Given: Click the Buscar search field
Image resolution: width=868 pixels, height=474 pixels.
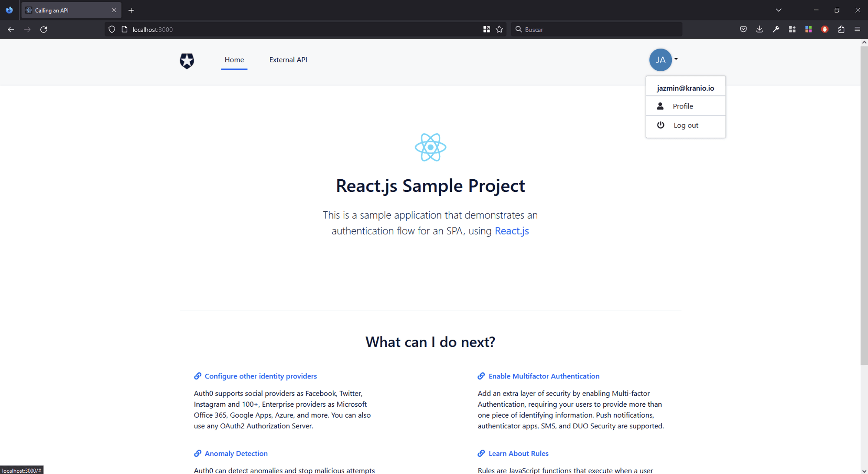Looking at the screenshot, I should point(599,30).
